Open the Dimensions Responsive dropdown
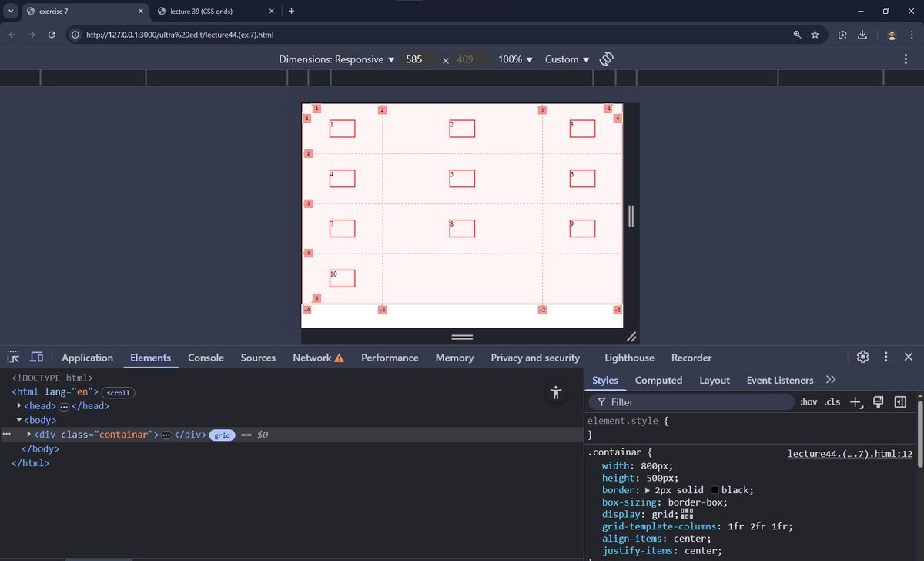This screenshot has height=561, width=924. pyautogui.click(x=336, y=59)
